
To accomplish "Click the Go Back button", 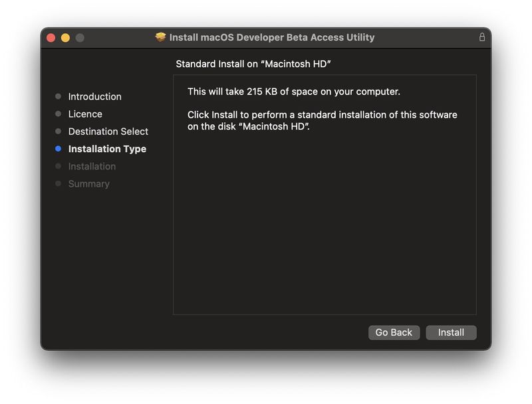I will (394, 332).
